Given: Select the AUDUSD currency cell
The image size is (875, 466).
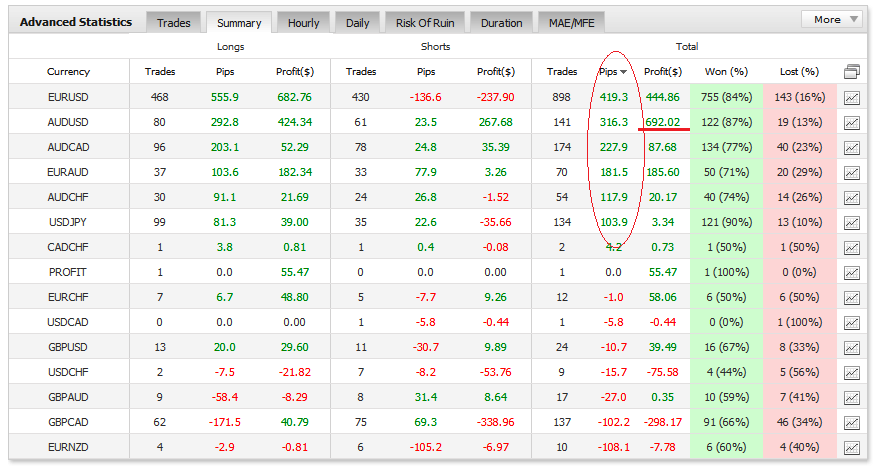Looking at the screenshot, I should click(68, 122).
